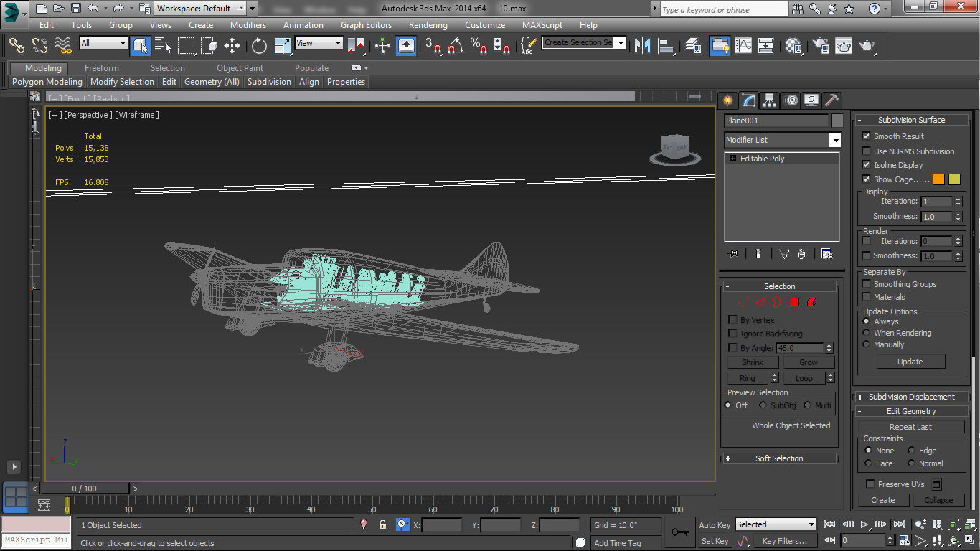
Task: Open the Workspace: Default dropdown
Action: (x=200, y=9)
